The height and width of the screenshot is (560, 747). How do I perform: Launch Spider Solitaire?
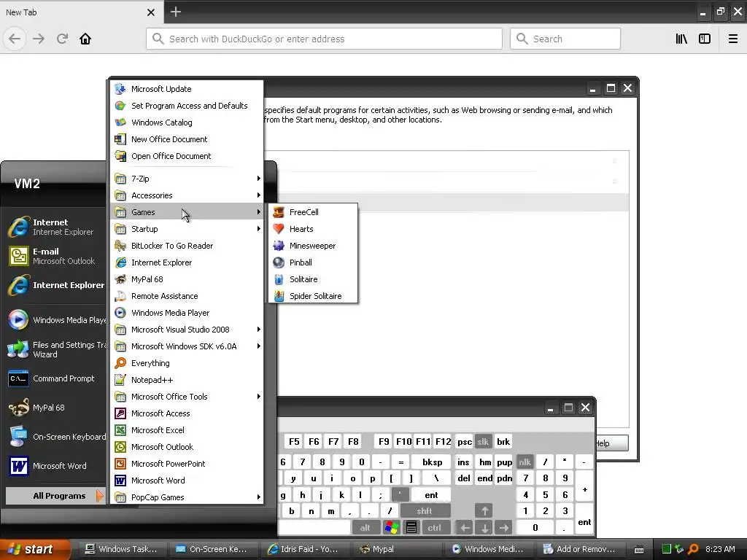click(313, 296)
